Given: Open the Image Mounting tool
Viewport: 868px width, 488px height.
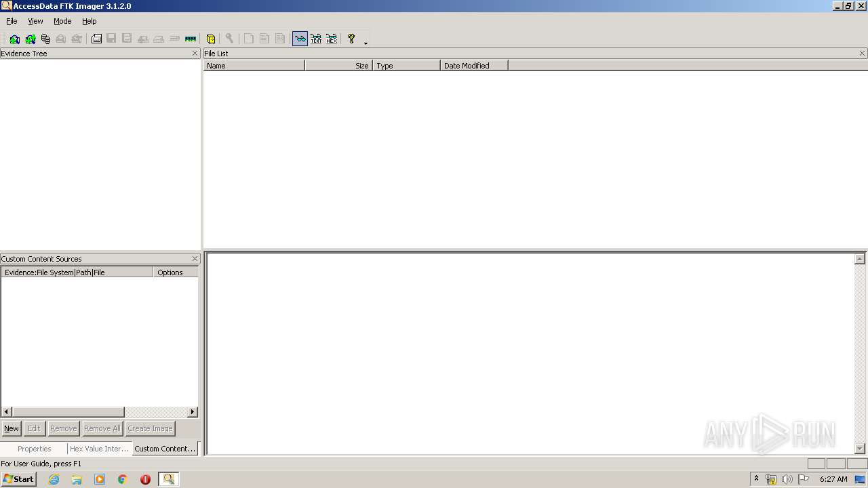Looking at the screenshot, I should click(45, 39).
